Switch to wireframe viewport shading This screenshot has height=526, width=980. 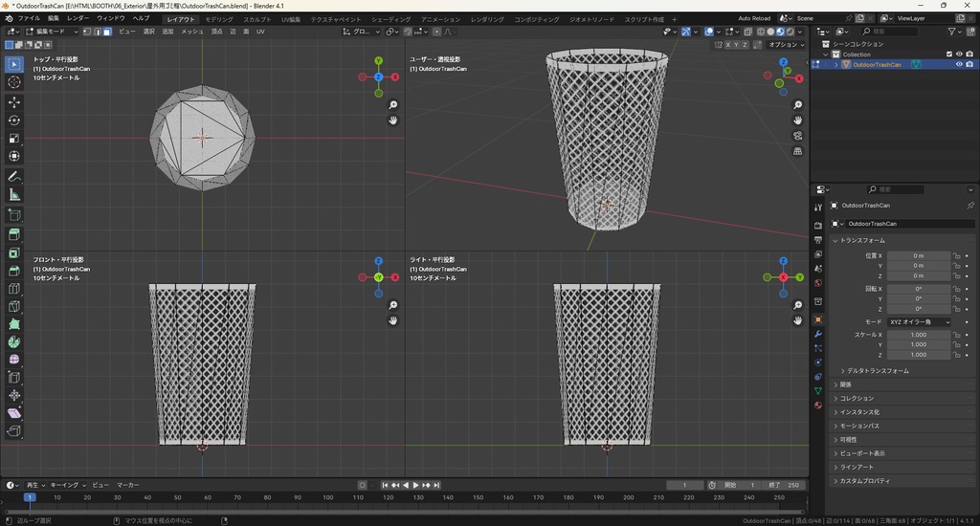click(761, 32)
